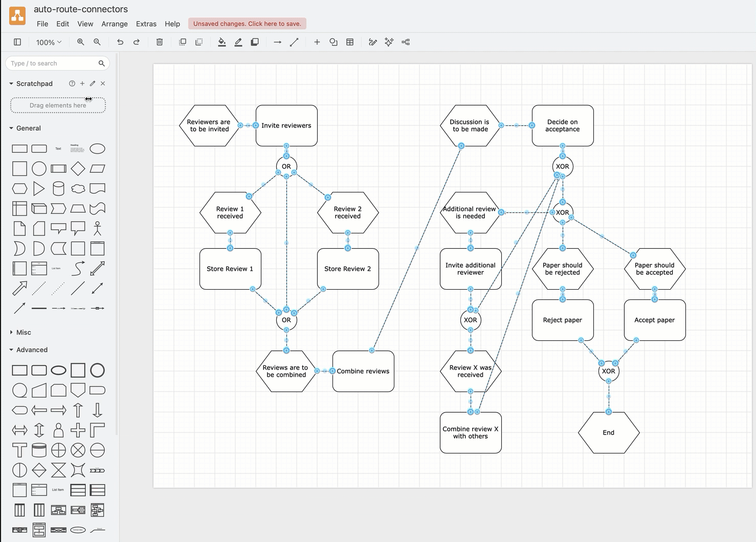This screenshot has height=542, width=756.
Task: Open the zoom level 100% dropdown
Action: pos(49,42)
